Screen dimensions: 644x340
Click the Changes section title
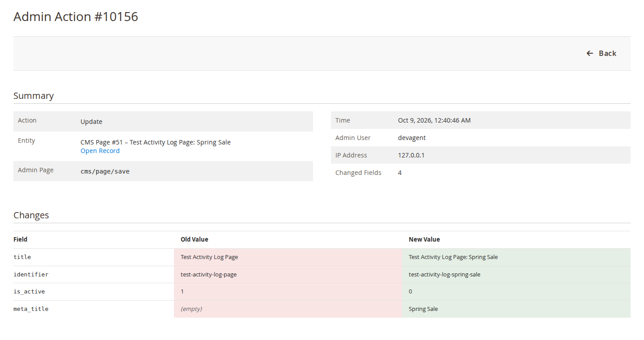pyautogui.click(x=31, y=215)
